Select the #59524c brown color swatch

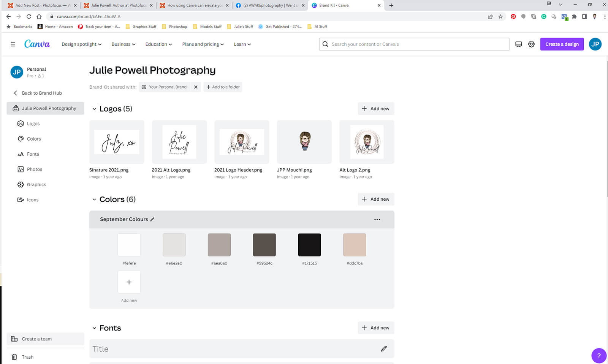tap(264, 245)
